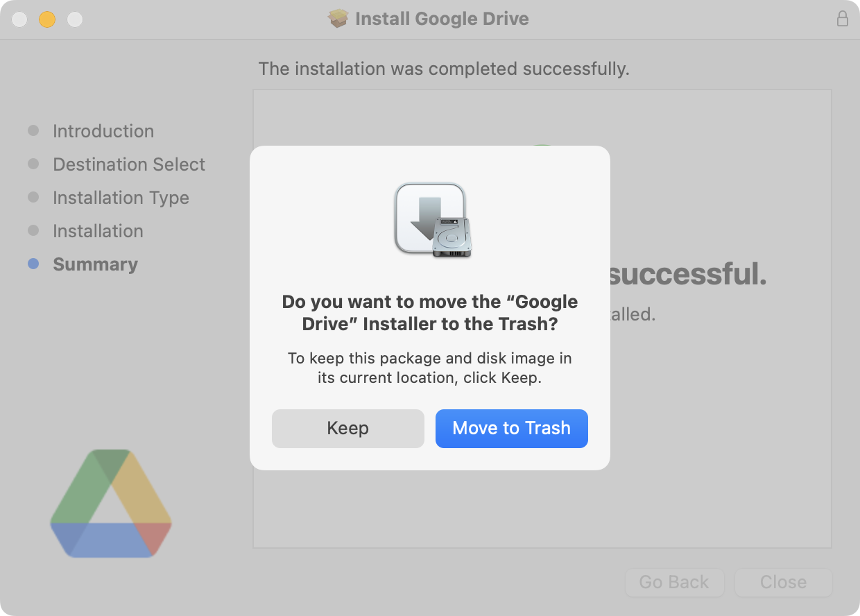Click the lock icon in the title bar

[843, 19]
